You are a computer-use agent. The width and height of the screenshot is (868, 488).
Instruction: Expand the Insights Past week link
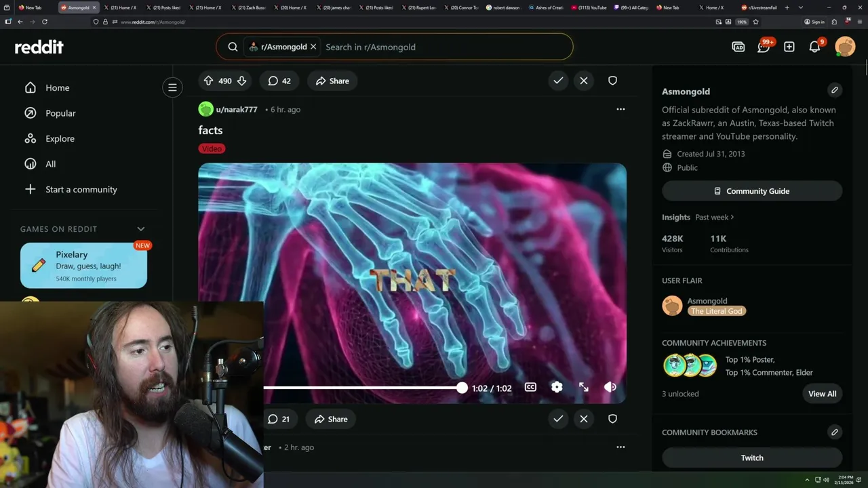[714, 217]
